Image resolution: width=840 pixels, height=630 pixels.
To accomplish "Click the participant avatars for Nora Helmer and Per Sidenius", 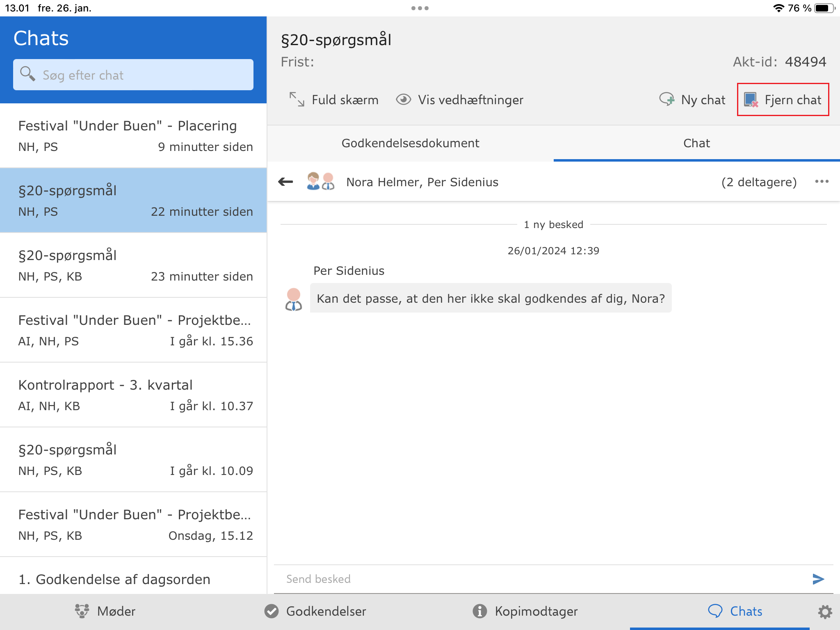I will click(320, 182).
